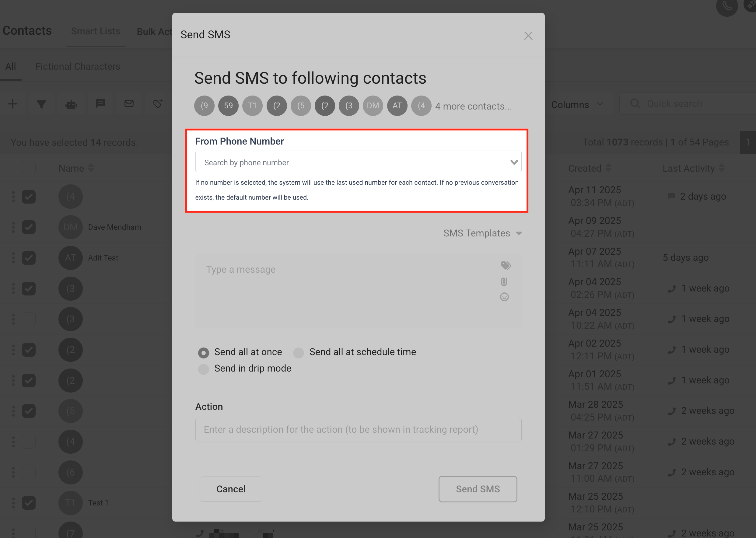The height and width of the screenshot is (538, 756).
Task: Select Send in drip mode option
Action: tap(203, 369)
